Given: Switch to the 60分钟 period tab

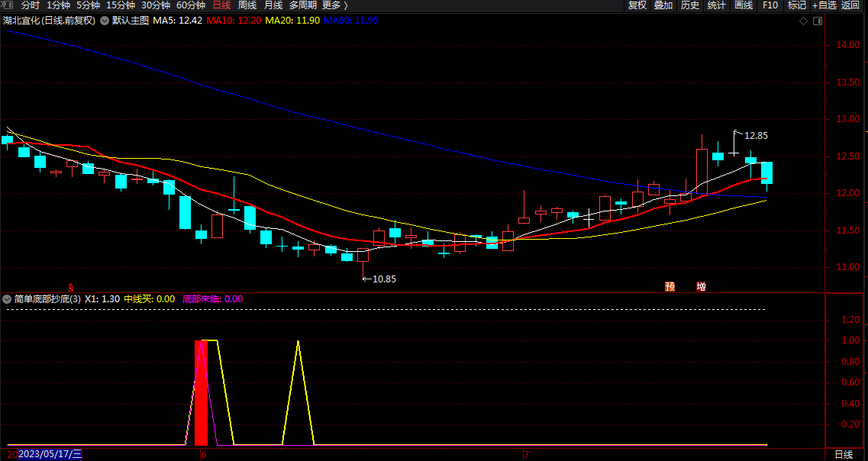Looking at the screenshot, I should point(190,5).
